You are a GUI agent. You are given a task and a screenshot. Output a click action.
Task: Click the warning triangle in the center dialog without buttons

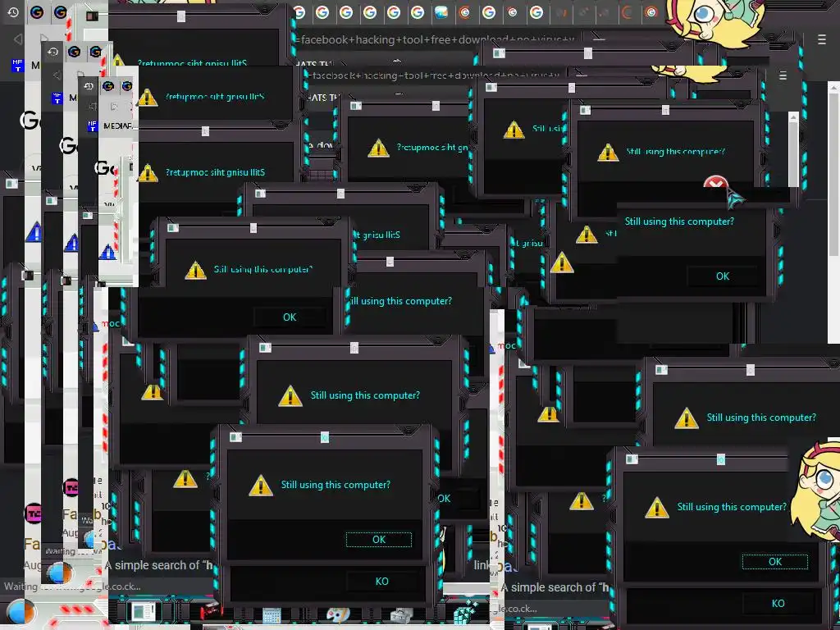click(x=290, y=396)
